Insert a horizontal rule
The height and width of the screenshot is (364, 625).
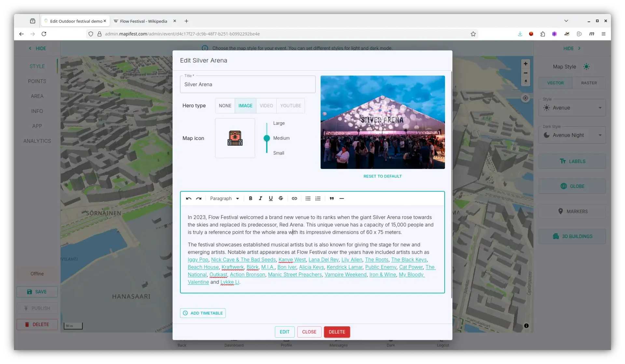click(x=342, y=198)
